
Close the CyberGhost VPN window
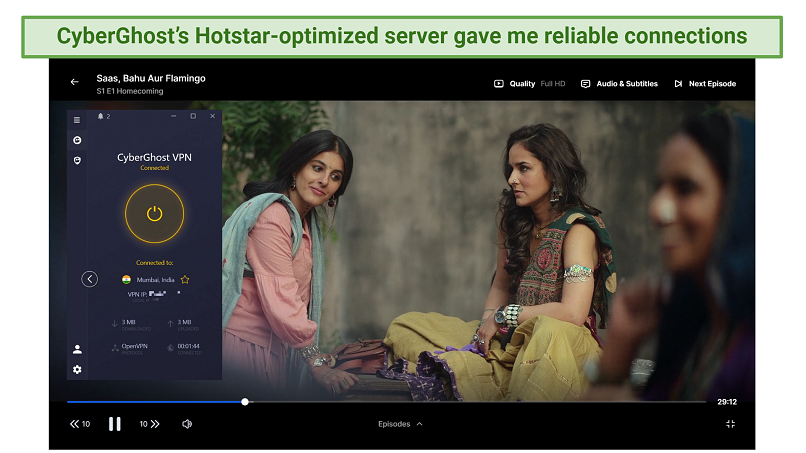[x=212, y=116]
